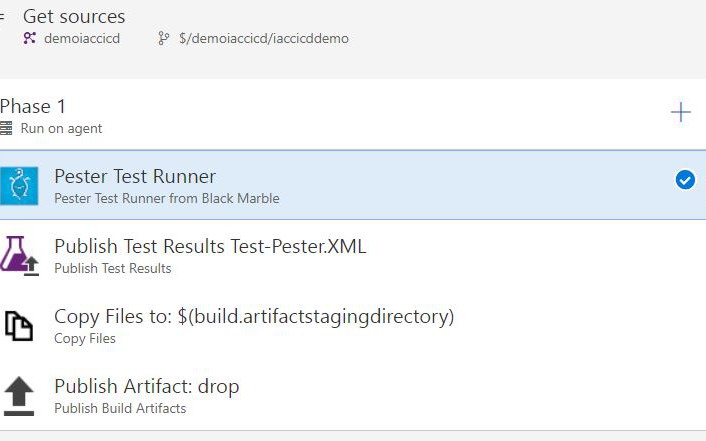Click the Copy Files task icon
Viewport: 706px width, 441px height.
click(19, 326)
